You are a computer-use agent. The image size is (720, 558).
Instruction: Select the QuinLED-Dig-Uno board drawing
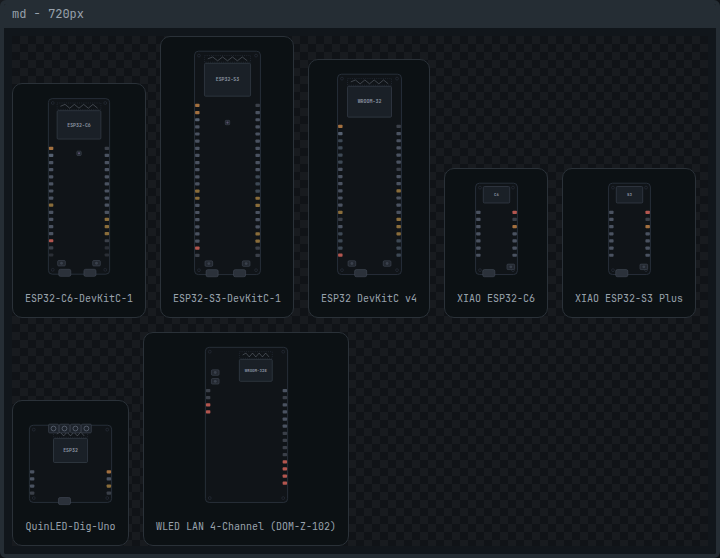70,464
